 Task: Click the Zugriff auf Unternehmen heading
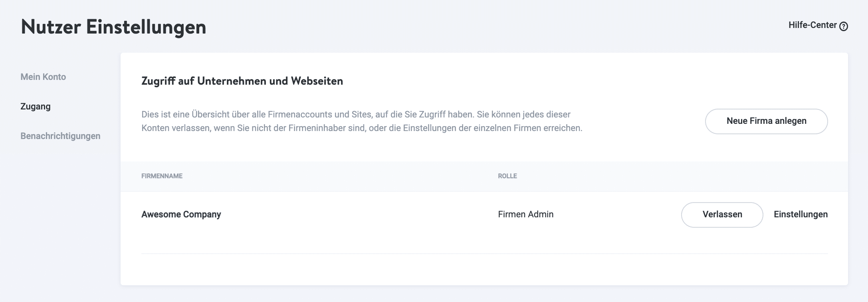click(242, 81)
